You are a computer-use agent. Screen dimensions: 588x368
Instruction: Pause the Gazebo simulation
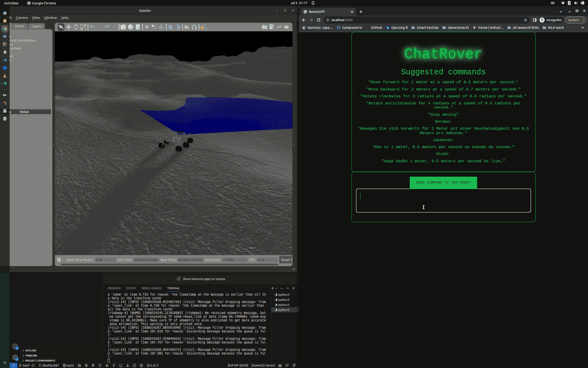(x=59, y=260)
